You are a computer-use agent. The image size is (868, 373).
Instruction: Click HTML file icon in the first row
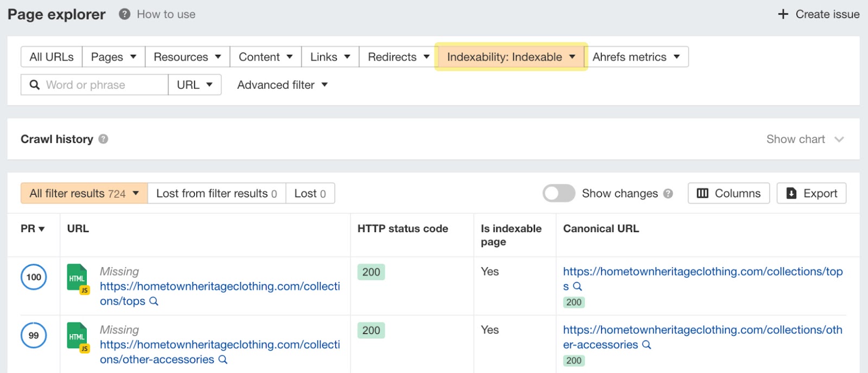tap(78, 278)
